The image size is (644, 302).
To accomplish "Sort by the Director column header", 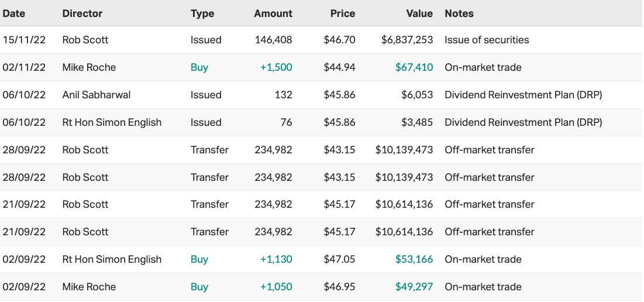I will [82, 13].
